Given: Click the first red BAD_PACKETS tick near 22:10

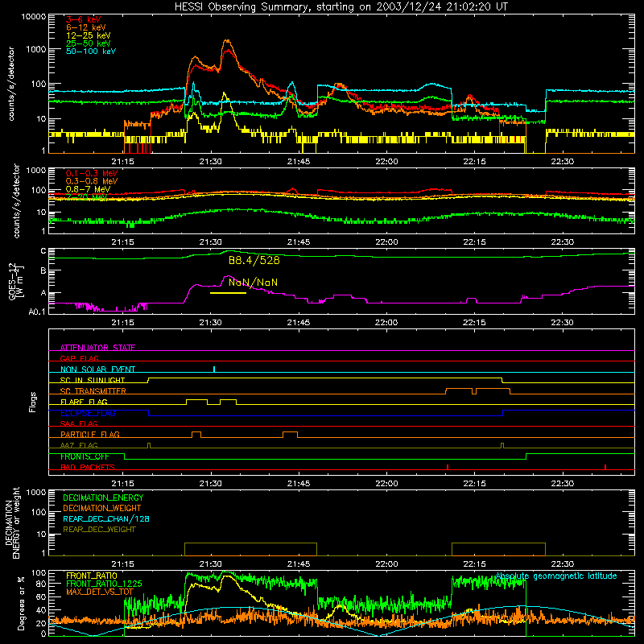Looking at the screenshot, I should (x=448, y=467).
